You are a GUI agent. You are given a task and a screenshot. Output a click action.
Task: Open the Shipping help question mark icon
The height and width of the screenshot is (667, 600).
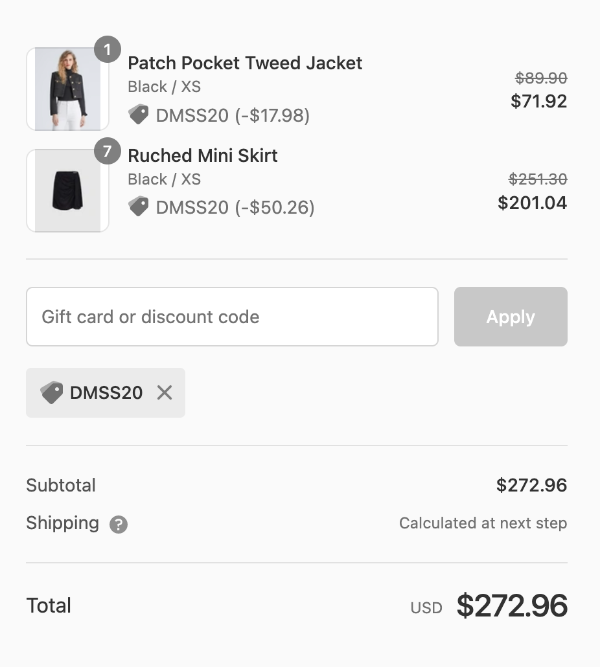click(x=118, y=524)
